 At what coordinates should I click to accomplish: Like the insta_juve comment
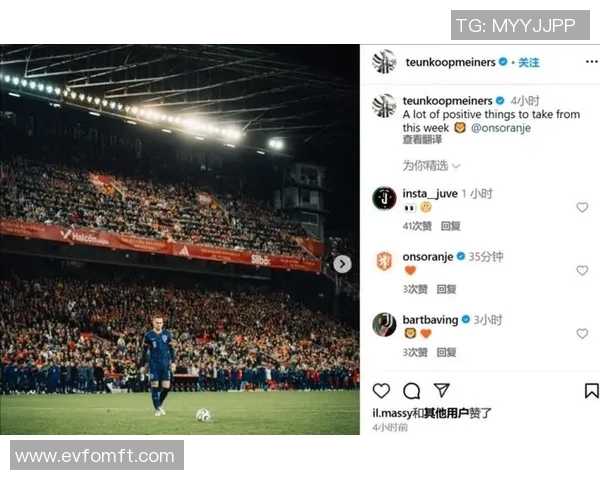click(582, 207)
